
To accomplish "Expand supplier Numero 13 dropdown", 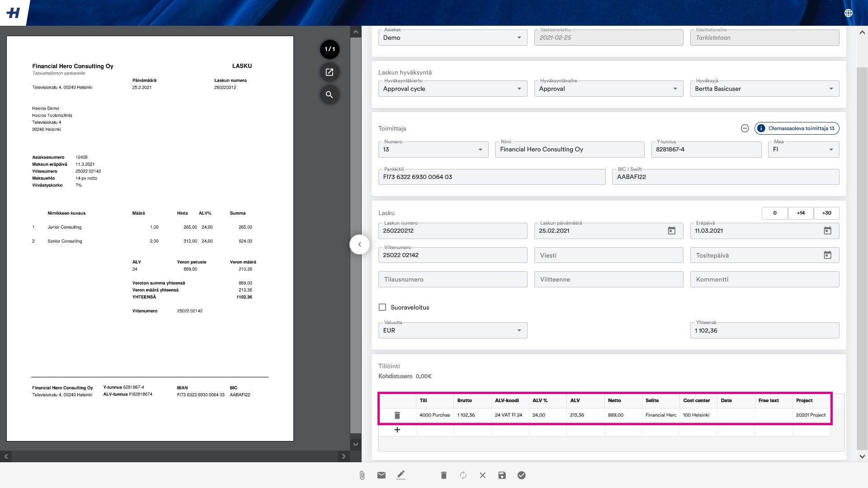I will (x=434, y=150).
